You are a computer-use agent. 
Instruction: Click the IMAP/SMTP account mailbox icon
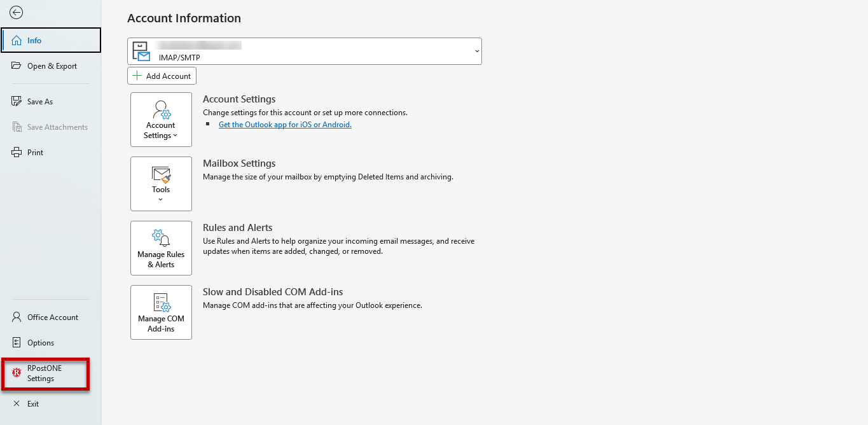(x=141, y=52)
